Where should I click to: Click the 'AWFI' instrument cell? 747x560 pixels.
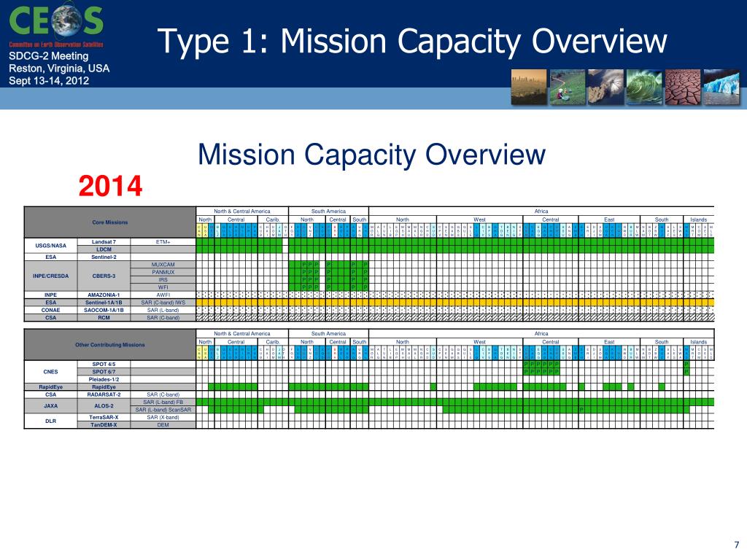click(x=163, y=295)
